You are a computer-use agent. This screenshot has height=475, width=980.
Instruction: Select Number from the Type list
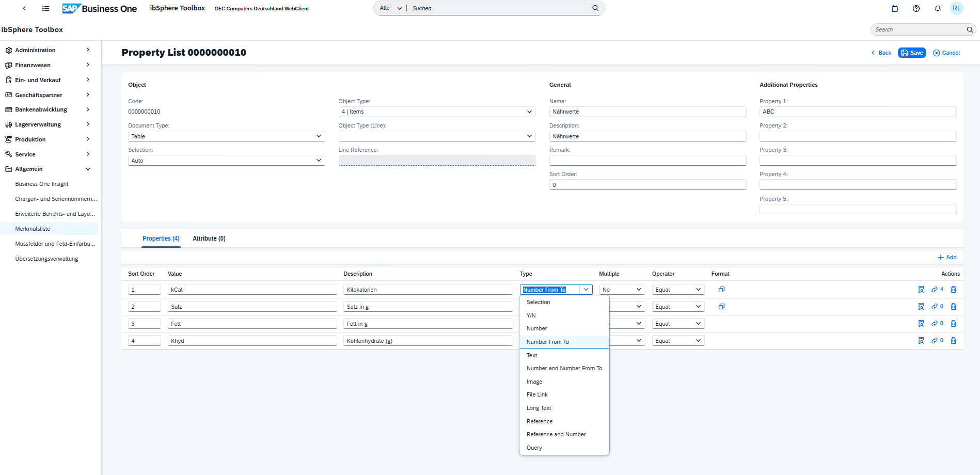coord(564,328)
